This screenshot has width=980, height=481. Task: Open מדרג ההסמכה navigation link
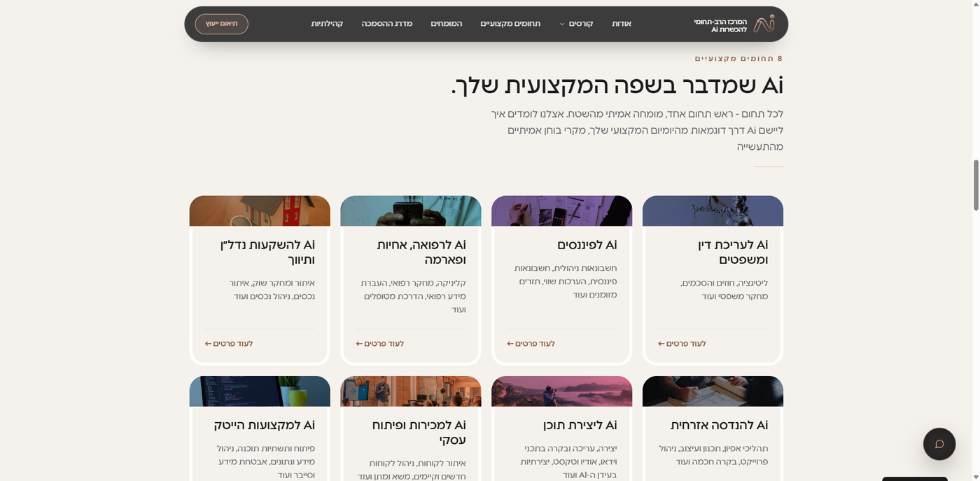(387, 24)
